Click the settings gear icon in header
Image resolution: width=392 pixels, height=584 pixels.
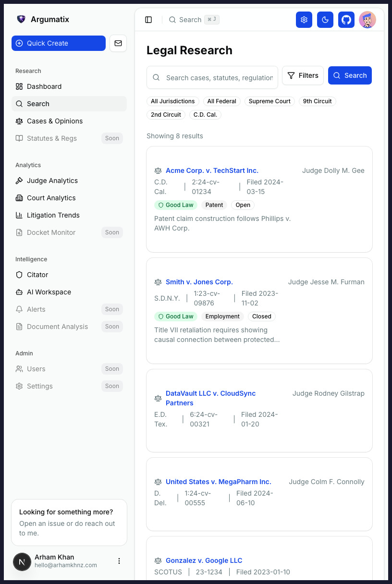[304, 20]
